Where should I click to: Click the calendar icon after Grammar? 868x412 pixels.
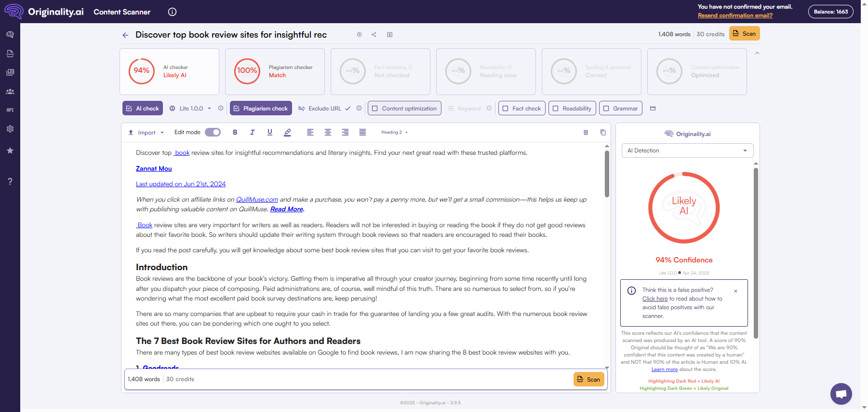653,108
